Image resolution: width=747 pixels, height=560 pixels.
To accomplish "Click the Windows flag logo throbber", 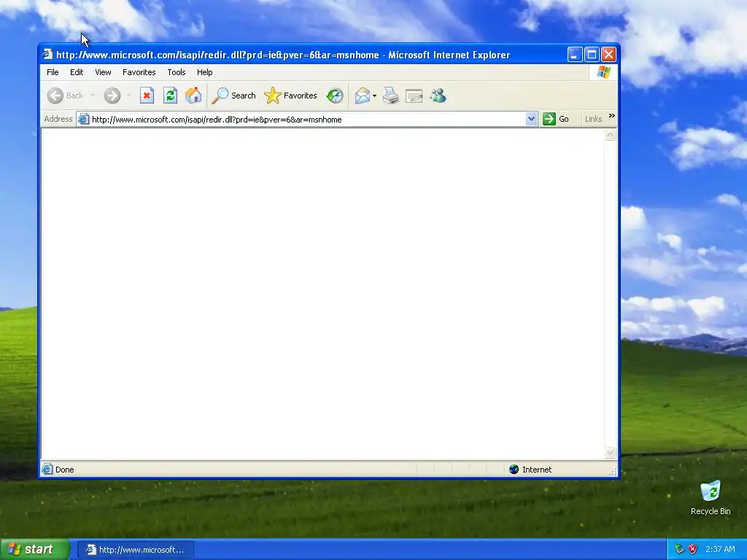I will 603,72.
